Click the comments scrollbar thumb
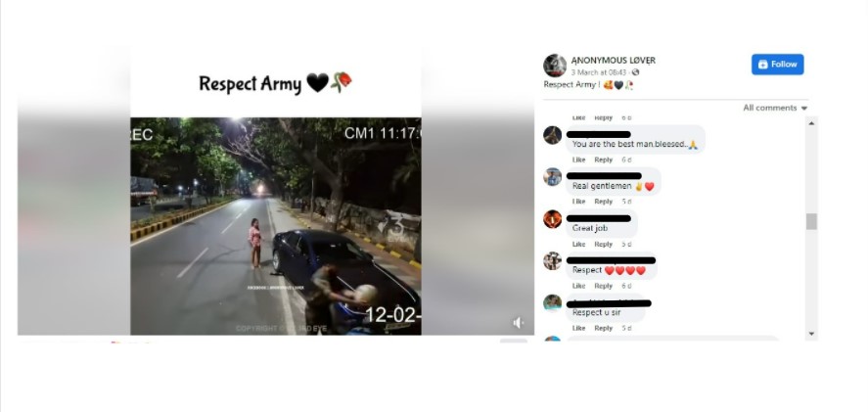The image size is (868, 412). pyautogui.click(x=811, y=221)
